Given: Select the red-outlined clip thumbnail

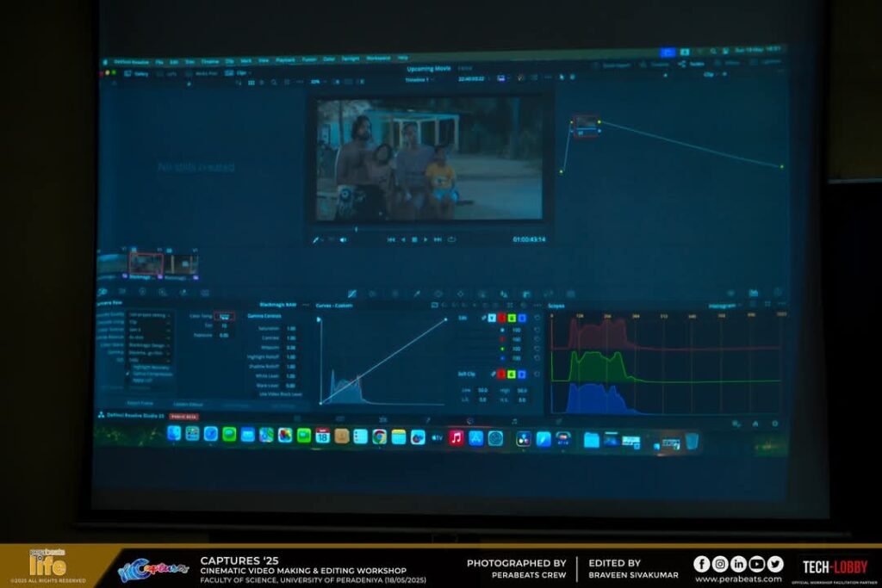Looking at the screenshot, I should (x=146, y=263).
